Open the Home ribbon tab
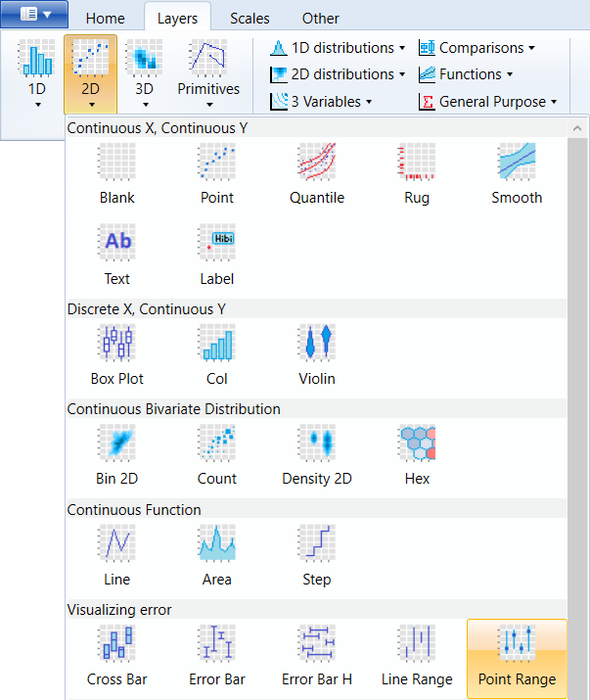Viewport: 590px width, 700px height. click(x=105, y=18)
